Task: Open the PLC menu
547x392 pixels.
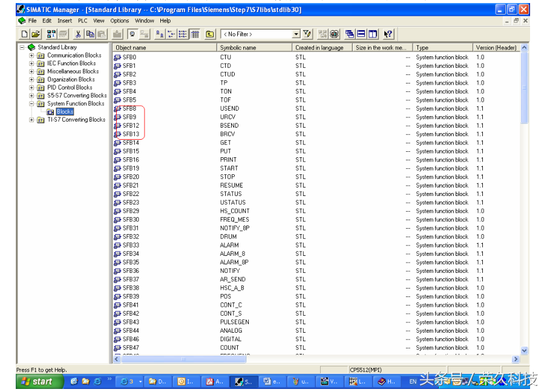Action: (82, 21)
